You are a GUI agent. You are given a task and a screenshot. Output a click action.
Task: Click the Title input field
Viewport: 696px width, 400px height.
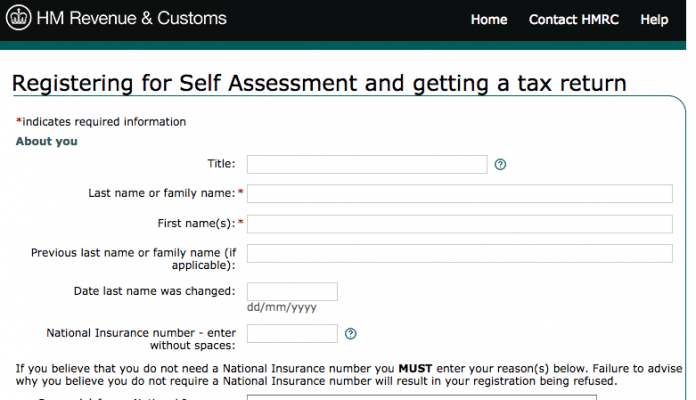click(367, 164)
